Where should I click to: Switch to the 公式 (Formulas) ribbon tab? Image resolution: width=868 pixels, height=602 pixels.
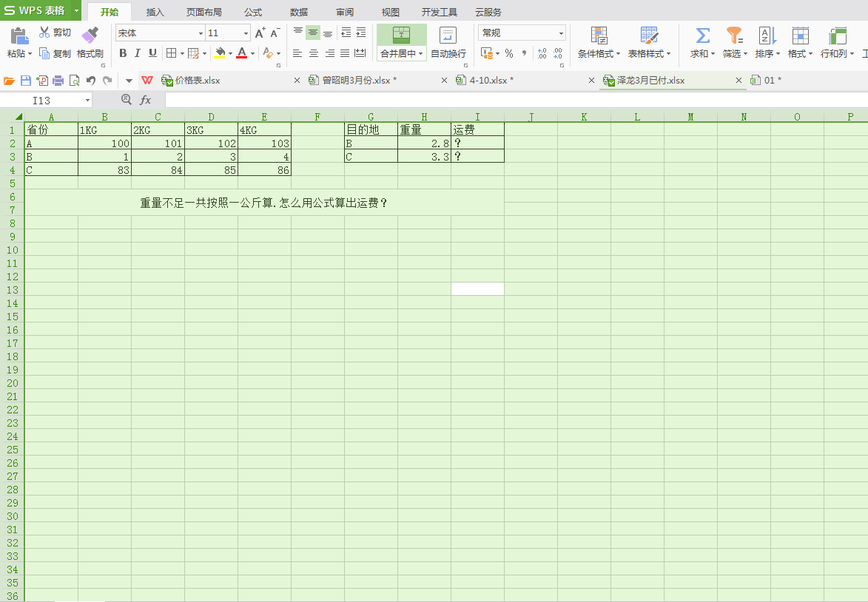[x=253, y=13]
